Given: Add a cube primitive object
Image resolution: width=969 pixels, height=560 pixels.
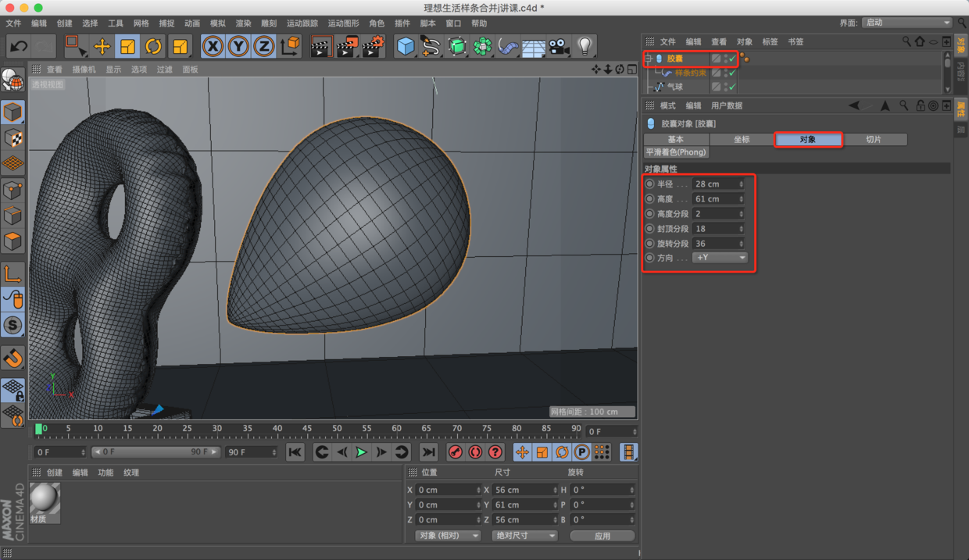Looking at the screenshot, I should pos(405,47).
